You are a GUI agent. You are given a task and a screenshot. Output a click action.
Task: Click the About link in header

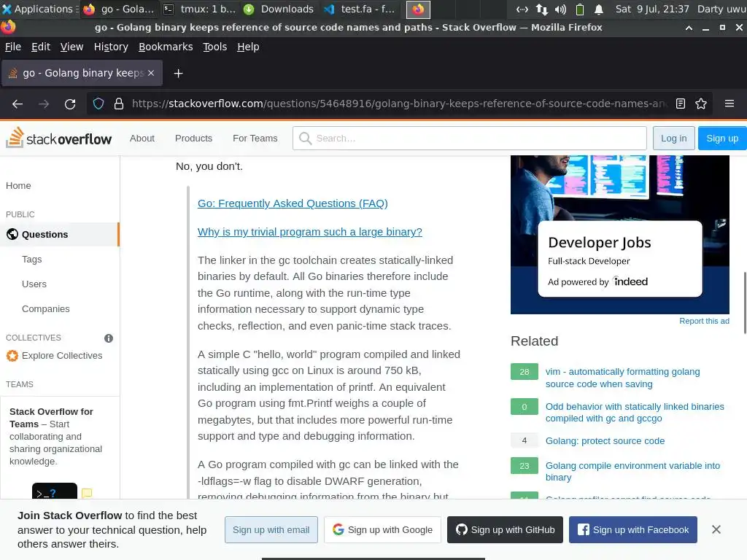(142, 138)
